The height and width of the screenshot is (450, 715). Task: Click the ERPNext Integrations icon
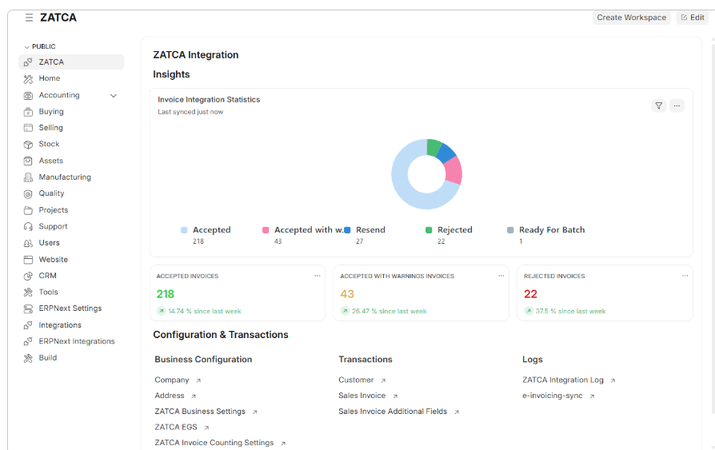point(28,341)
